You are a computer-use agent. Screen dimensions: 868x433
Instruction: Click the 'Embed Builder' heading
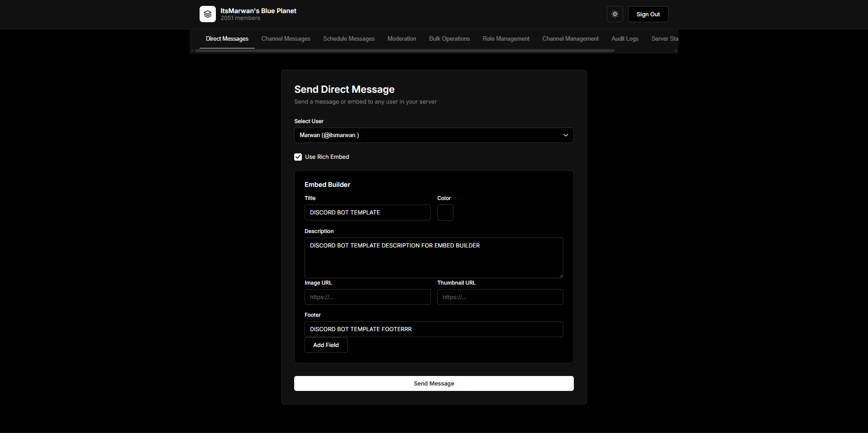click(327, 185)
